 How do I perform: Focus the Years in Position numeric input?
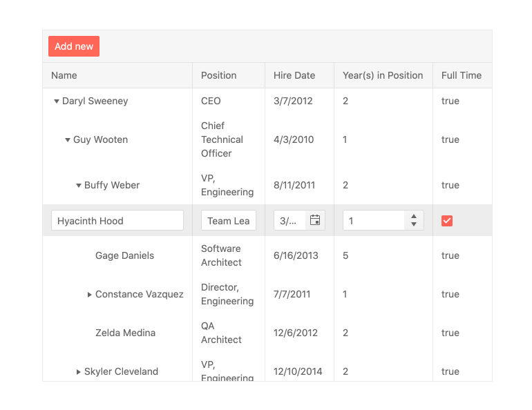pyautogui.click(x=374, y=221)
